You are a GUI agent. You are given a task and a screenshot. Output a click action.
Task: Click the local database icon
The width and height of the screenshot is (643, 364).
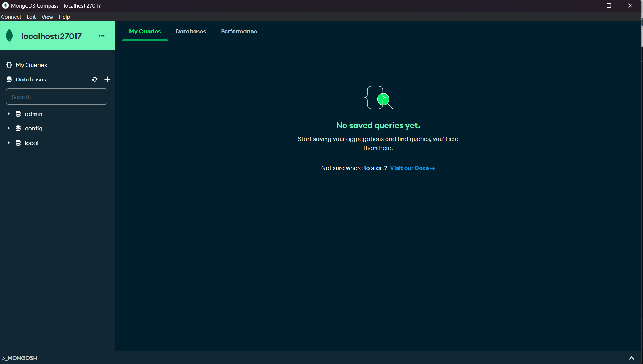click(18, 143)
